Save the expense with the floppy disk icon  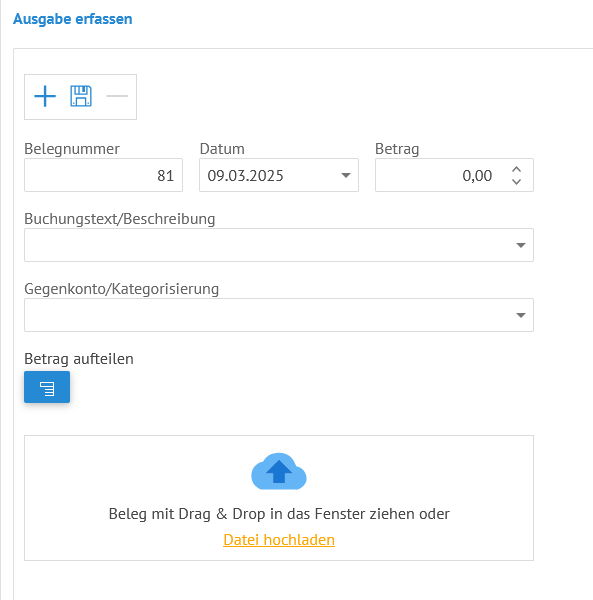tap(81, 96)
